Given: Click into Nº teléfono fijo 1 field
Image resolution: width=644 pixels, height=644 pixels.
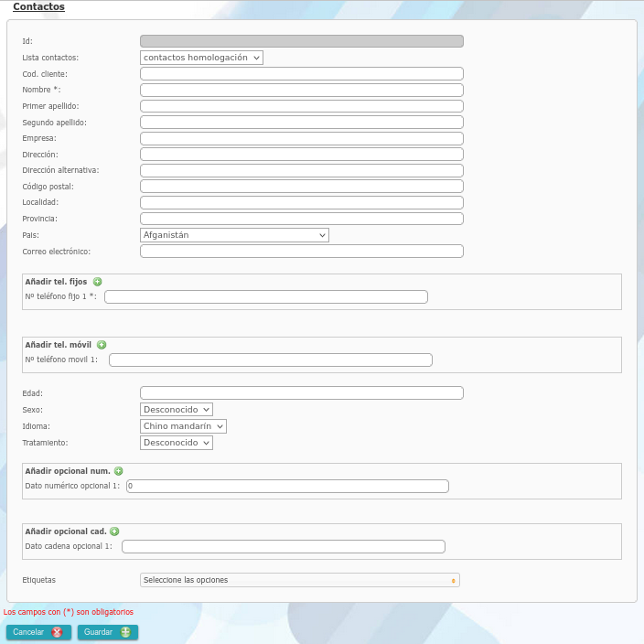Looking at the screenshot, I should (266, 297).
